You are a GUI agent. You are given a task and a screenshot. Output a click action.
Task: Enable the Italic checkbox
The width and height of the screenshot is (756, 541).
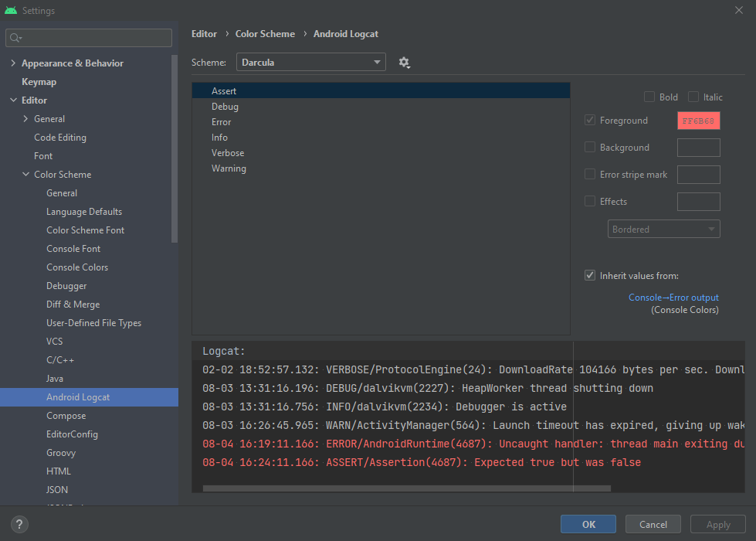click(x=693, y=97)
